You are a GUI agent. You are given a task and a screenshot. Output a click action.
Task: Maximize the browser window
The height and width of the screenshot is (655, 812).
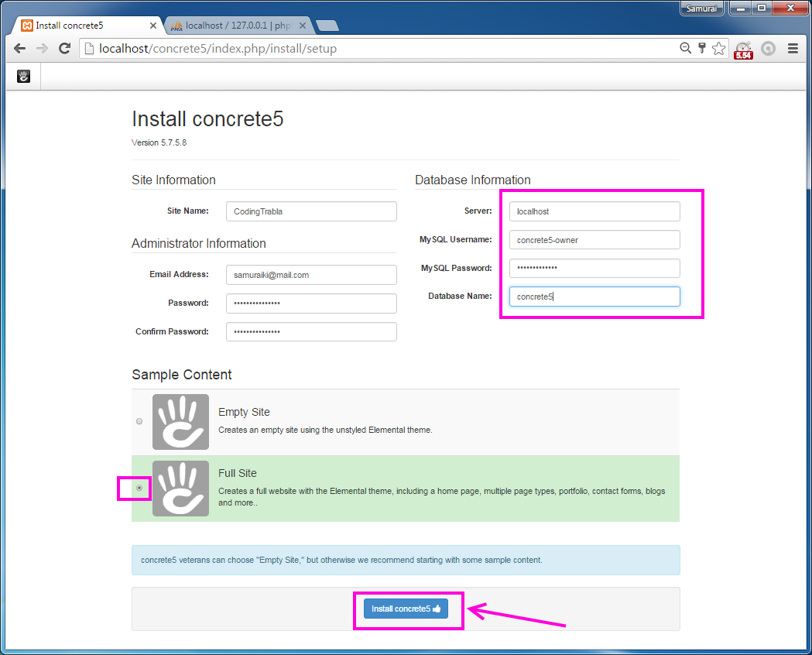click(x=762, y=9)
